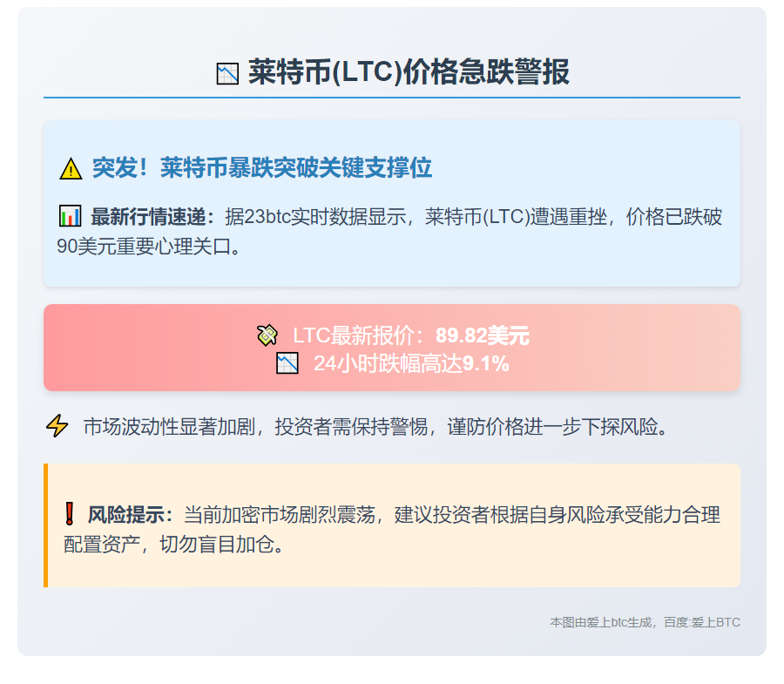Click the lightning bolt icon
The height and width of the screenshot is (684, 784).
pos(57,426)
